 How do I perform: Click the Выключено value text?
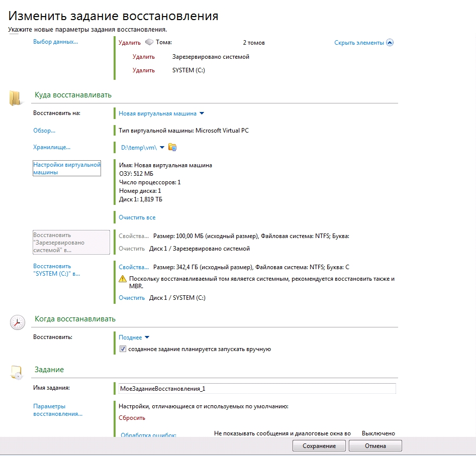pyautogui.click(x=378, y=433)
